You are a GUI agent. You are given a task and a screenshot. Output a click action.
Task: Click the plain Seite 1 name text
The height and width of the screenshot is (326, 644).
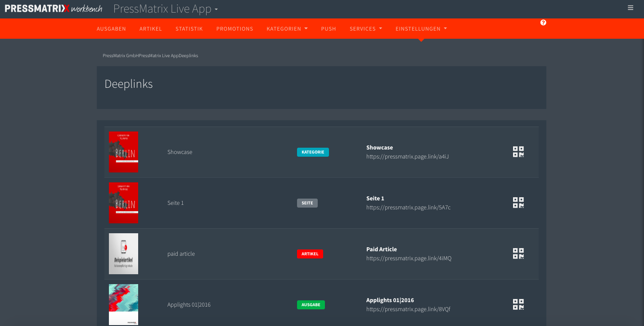pos(176,203)
